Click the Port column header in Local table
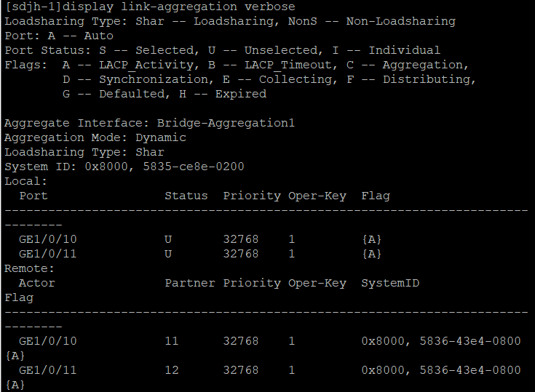535x392 pixels. coord(33,196)
